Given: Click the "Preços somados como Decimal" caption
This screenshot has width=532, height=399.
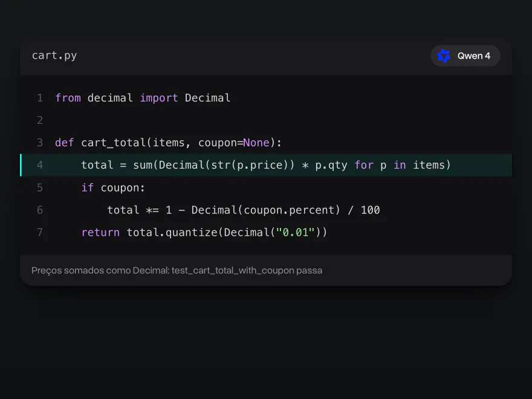Looking at the screenshot, I should (x=177, y=270).
